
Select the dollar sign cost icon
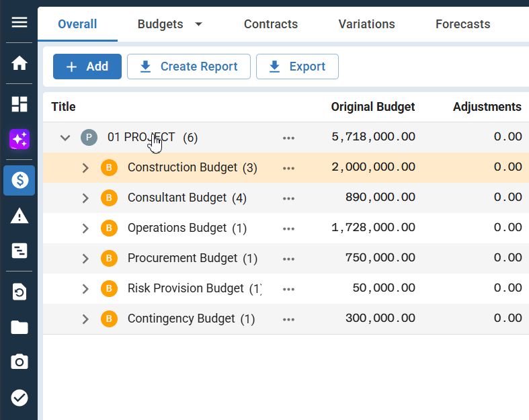click(19, 180)
